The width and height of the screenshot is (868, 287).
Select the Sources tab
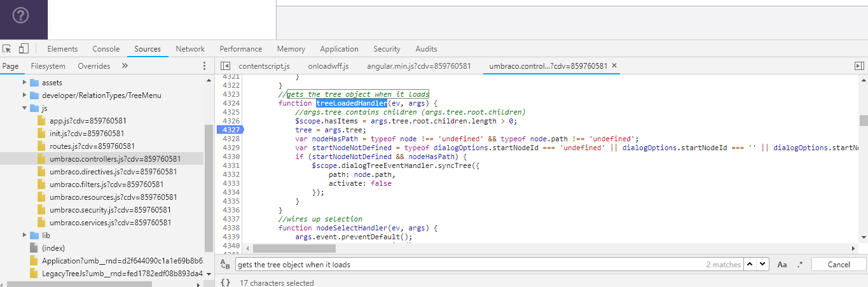(148, 49)
